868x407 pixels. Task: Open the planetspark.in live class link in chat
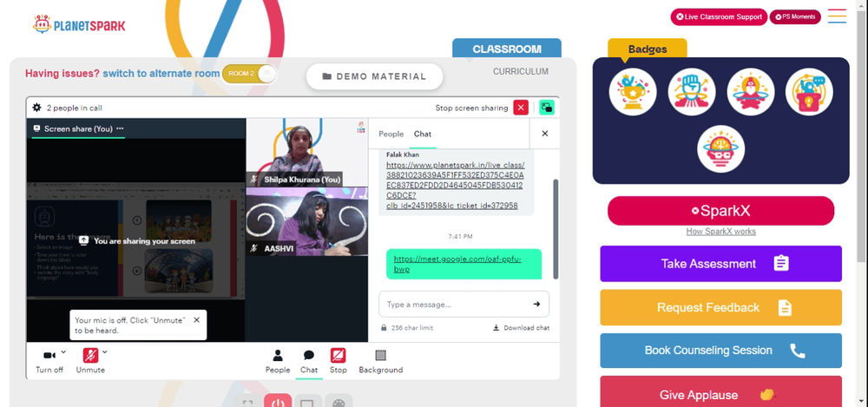(455, 186)
